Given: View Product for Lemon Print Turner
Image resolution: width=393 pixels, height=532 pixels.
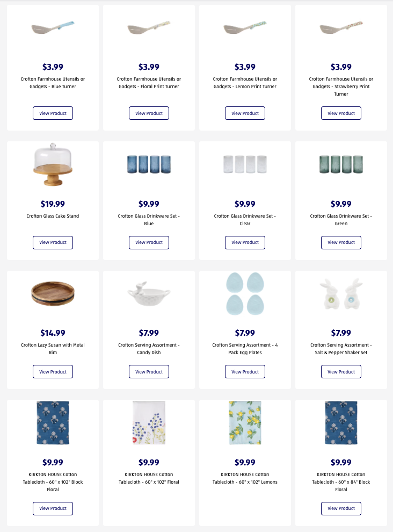Looking at the screenshot, I should click(x=245, y=113).
